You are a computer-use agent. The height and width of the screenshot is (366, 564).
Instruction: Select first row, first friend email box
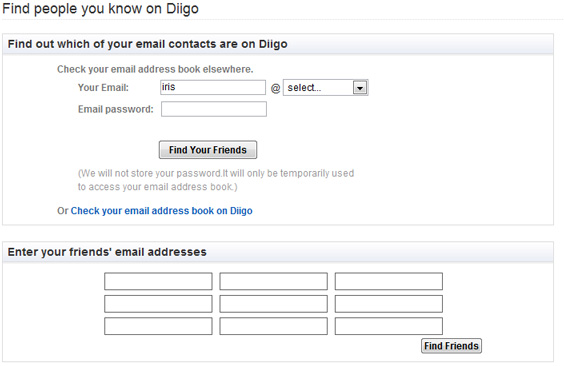pos(158,281)
